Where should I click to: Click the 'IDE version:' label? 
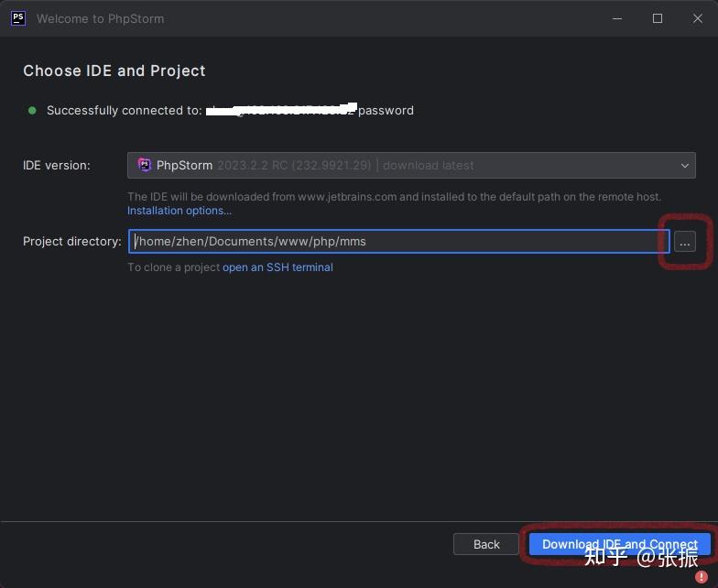click(x=57, y=165)
